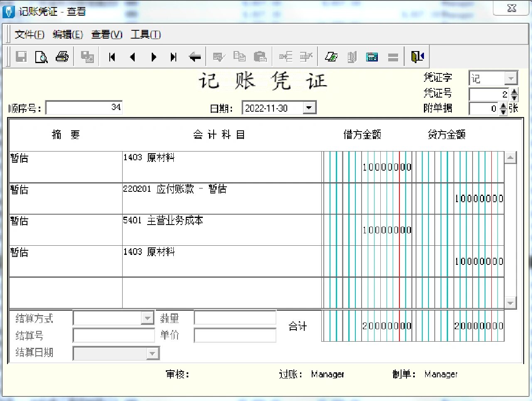532x401 pixels.
Task: Click the debit amount in the 5401 row
Action: (x=387, y=230)
